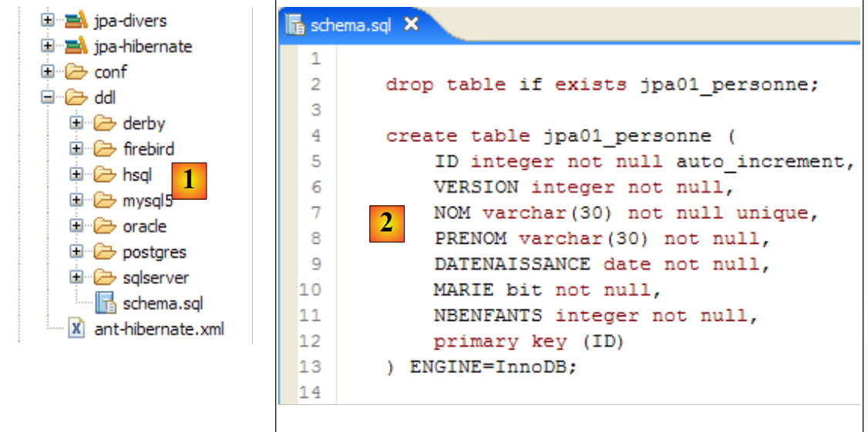
Task: Click the sqlserver folder icon
Action: (104, 278)
